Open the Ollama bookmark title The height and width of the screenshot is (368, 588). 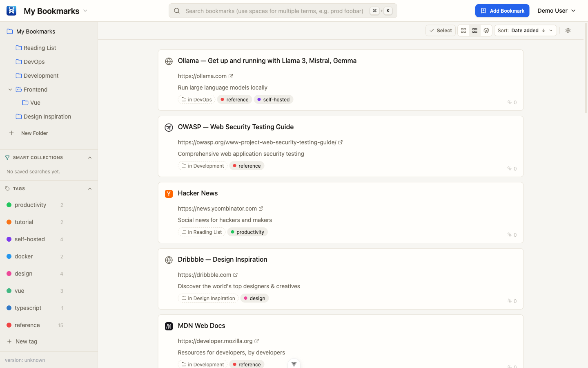267,61
